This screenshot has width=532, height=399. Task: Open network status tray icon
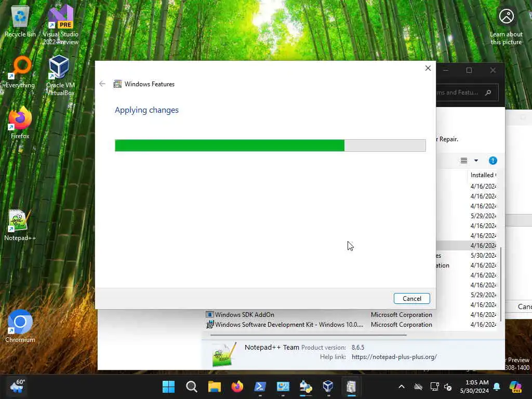434,387
